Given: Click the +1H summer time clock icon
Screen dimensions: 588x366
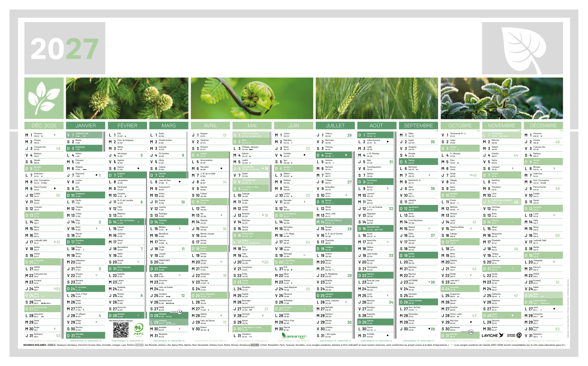Looking at the screenshot, I should (x=180, y=312).
